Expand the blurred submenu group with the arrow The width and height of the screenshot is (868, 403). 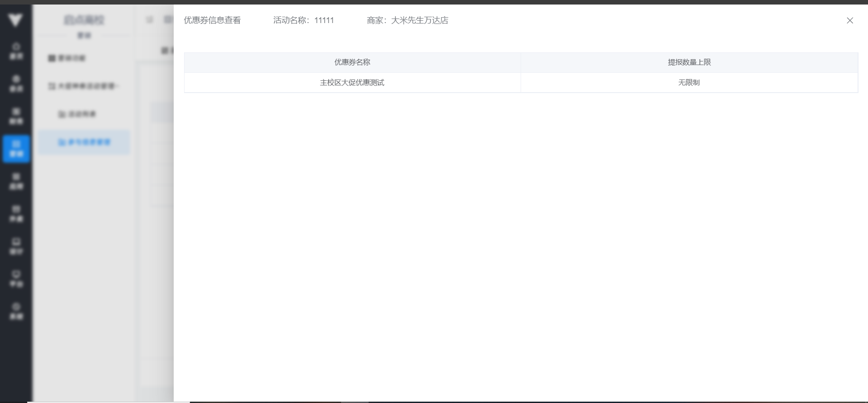click(84, 86)
